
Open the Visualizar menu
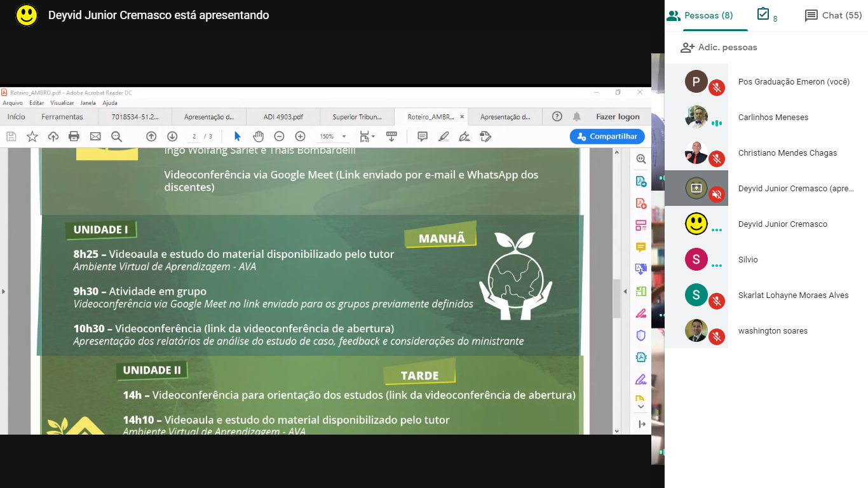62,103
